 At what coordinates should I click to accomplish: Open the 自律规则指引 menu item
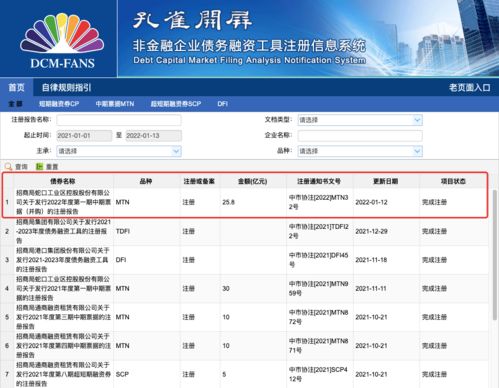[x=66, y=88]
